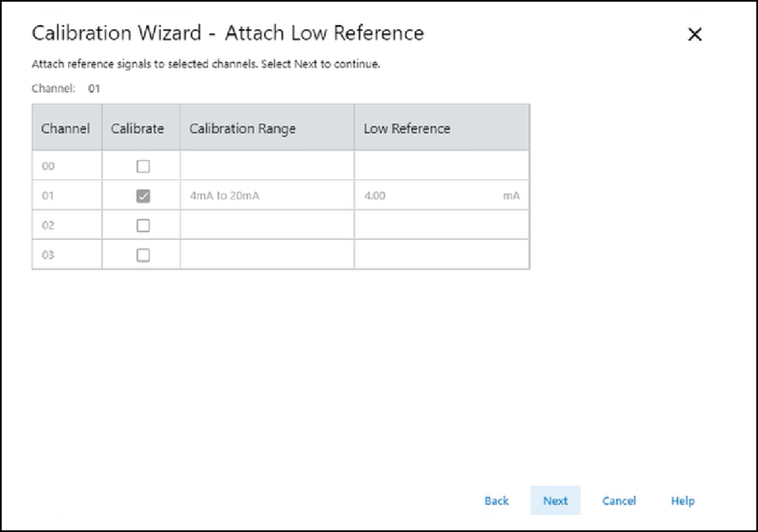Click the Low Reference column header

407,128
